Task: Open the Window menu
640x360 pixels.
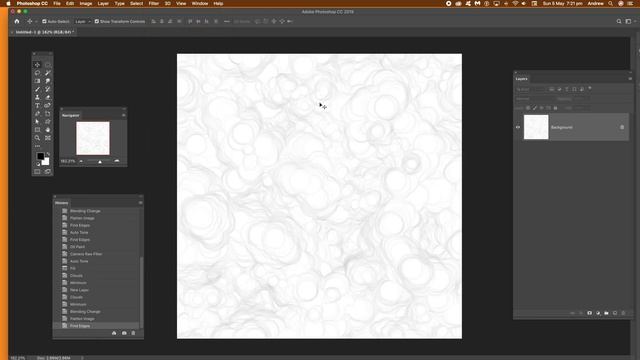Action: click(200, 3)
